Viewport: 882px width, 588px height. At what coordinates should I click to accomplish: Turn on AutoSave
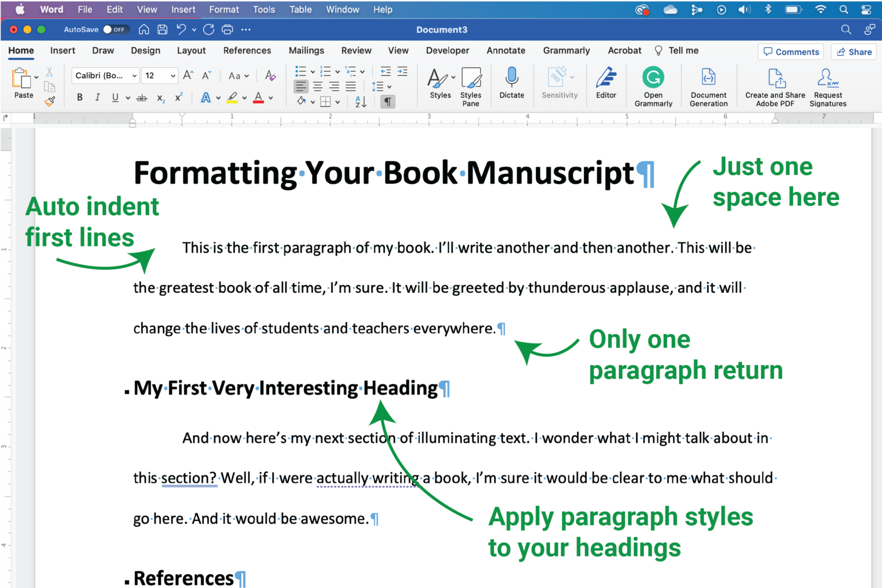click(x=113, y=29)
